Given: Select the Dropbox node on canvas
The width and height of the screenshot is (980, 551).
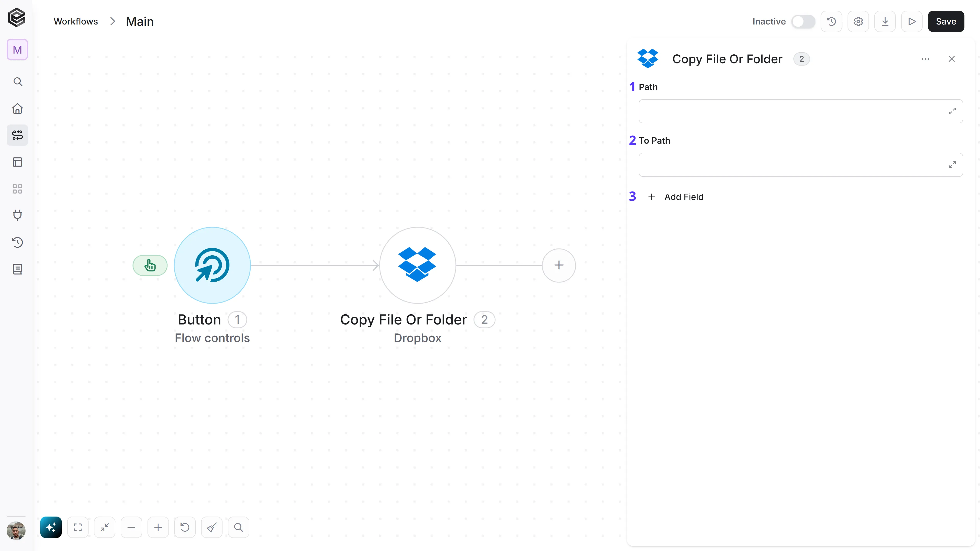Looking at the screenshot, I should click(x=418, y=265).
